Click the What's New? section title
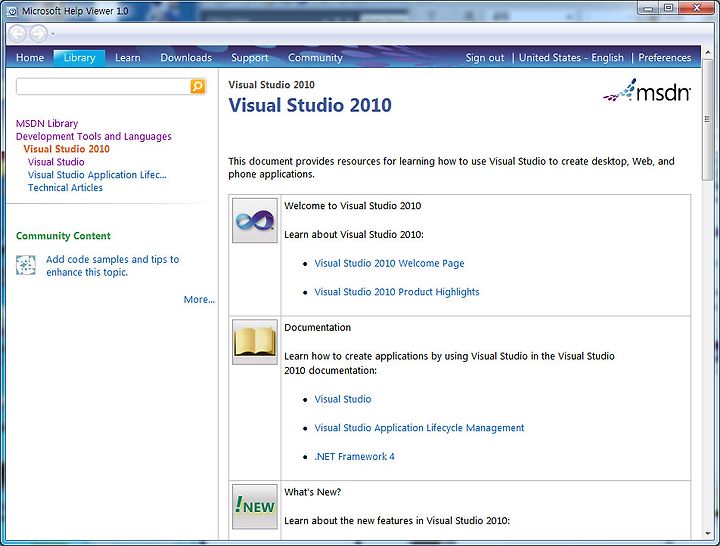The width and height of the screenshot is (720, 546). 312,492
